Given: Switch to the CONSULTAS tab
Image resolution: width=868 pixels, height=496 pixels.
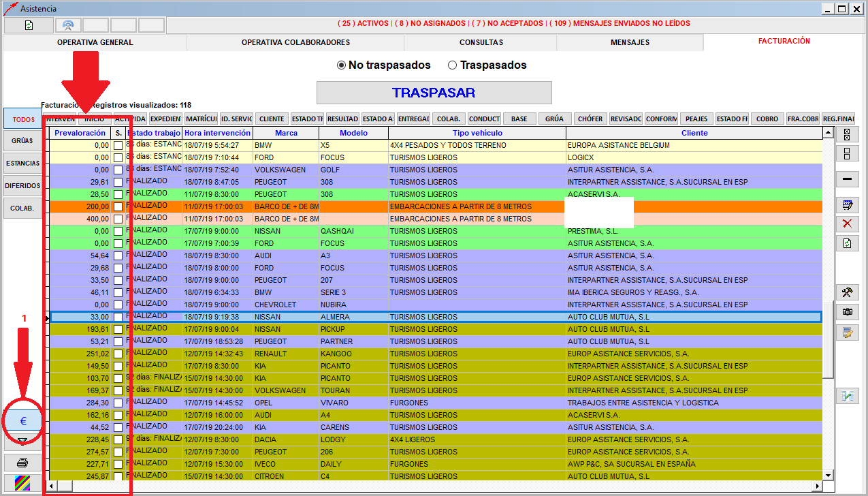Looking at the screenshot, I should point(481,42).
